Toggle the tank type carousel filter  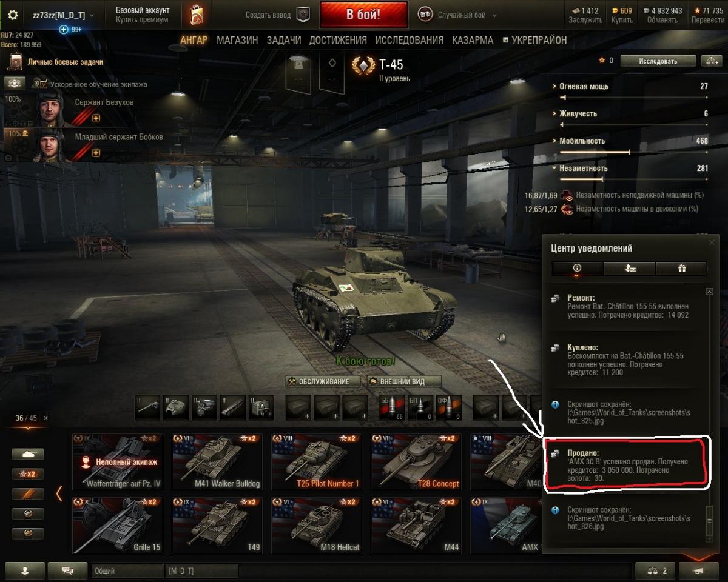[28, 454]
